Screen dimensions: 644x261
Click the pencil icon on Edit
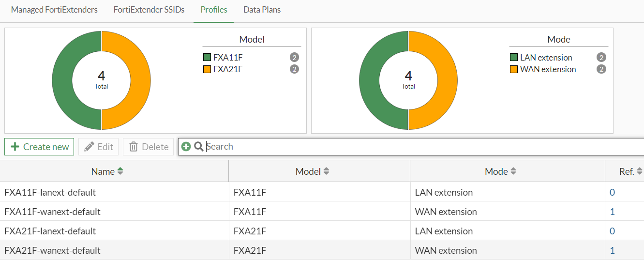tap(89, 147)
